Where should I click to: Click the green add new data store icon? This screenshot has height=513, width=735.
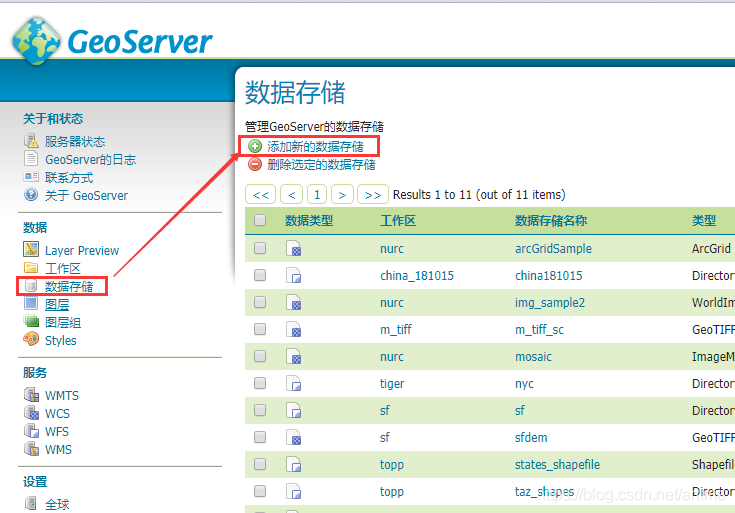point(255,147)
